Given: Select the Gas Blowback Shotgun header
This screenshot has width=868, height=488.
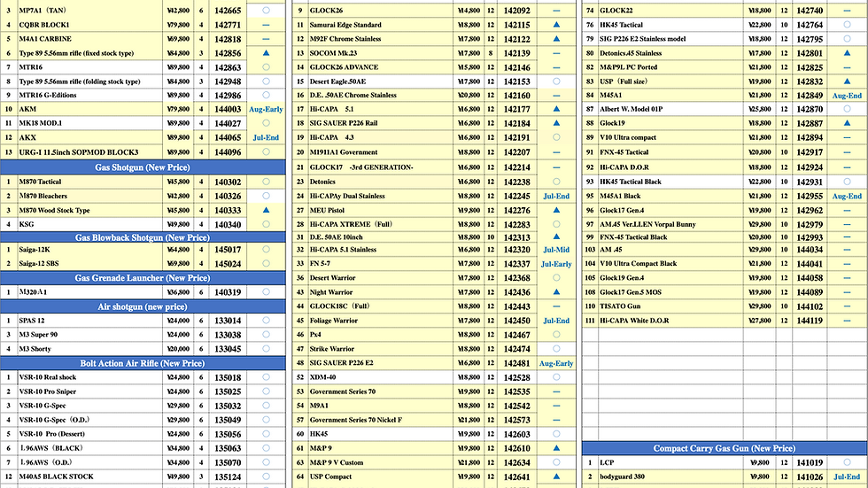Looking at the screenshot, I should click(x=143, y=237).
